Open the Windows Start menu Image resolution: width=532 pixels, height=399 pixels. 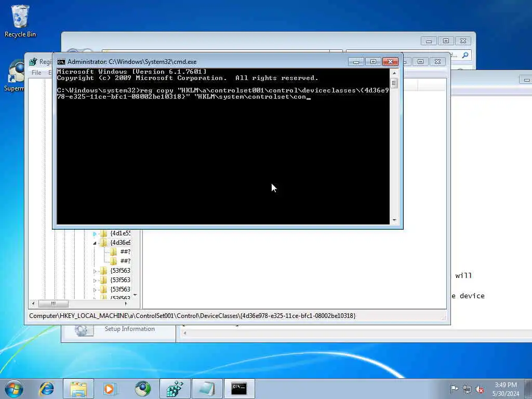pos(14,389)
